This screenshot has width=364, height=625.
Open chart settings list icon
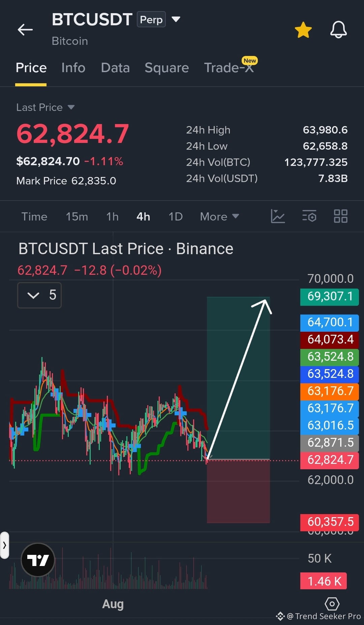(x=309, y=216)
